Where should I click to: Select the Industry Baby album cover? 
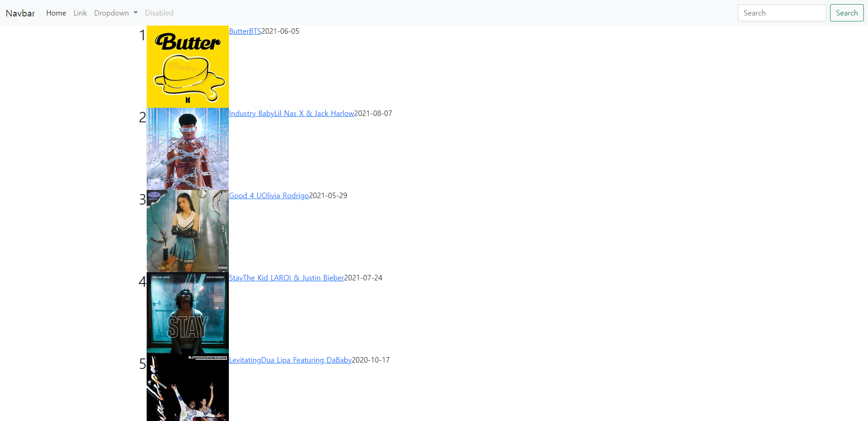pos(188,149)
